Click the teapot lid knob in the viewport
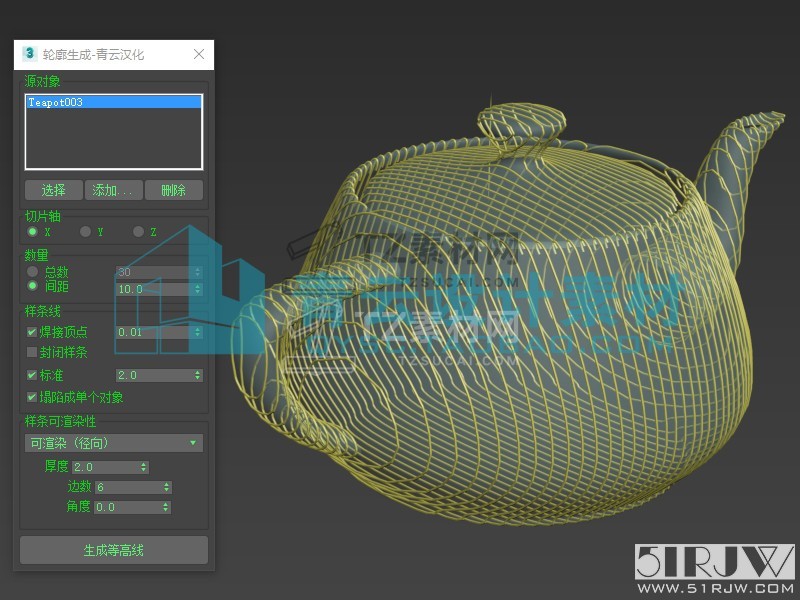This screenshot has height=600, width=800. click(x=521, y=122)
